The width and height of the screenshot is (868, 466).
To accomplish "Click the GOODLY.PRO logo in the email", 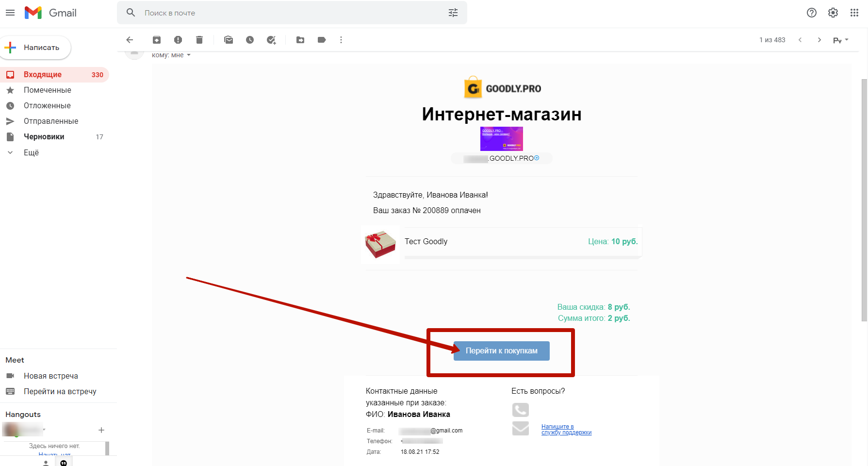I will [502, 88].
